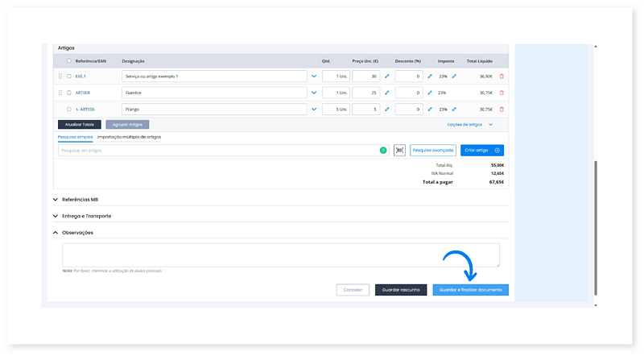The height and width of the screenshot is (356, 644).
Task: Expand Opções de artigos menu
Action: [470, 125]
